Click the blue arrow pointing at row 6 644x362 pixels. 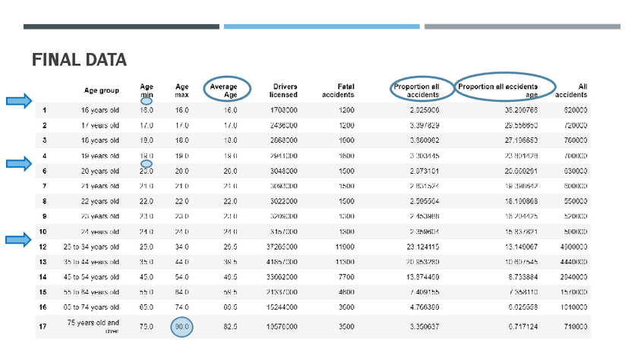[18, 162]
